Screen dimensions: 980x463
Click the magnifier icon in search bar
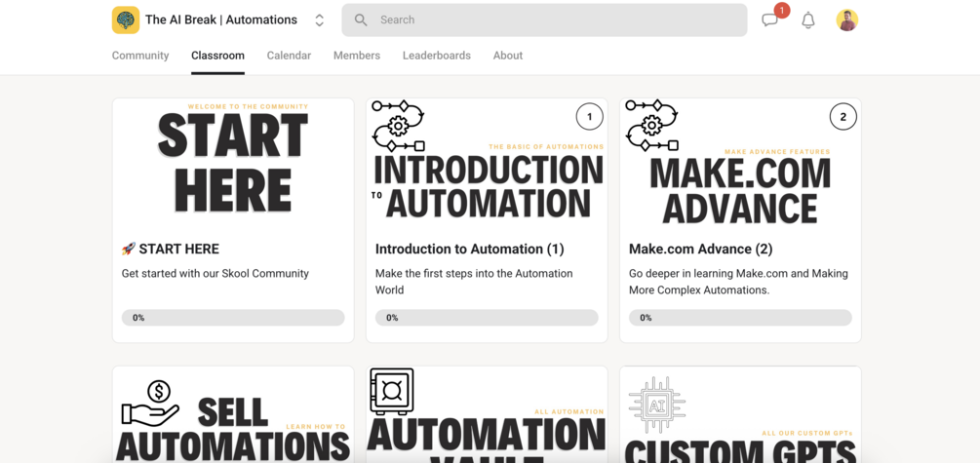pyautogui.click(x=361, y=20)
